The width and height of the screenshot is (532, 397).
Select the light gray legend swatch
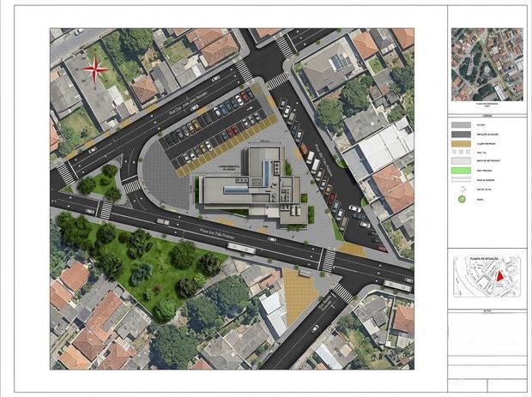461,125
